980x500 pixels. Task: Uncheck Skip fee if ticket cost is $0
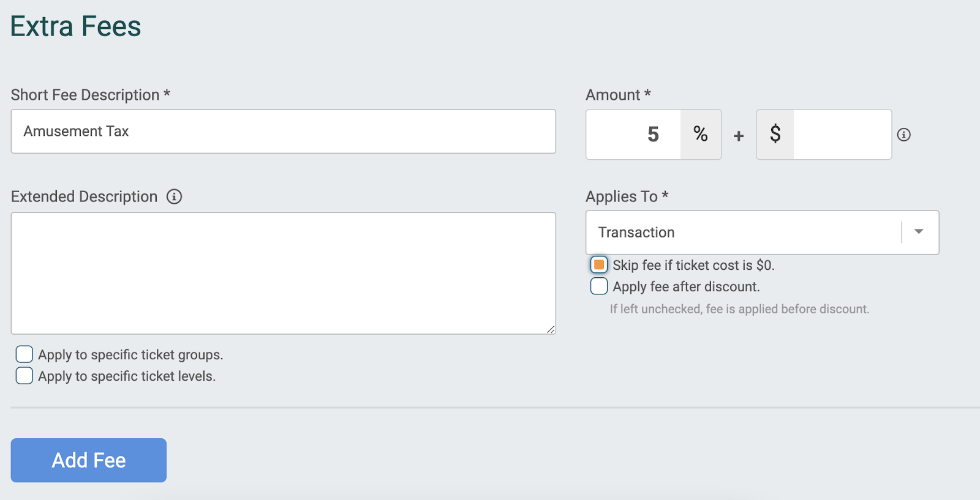[599, 265]
